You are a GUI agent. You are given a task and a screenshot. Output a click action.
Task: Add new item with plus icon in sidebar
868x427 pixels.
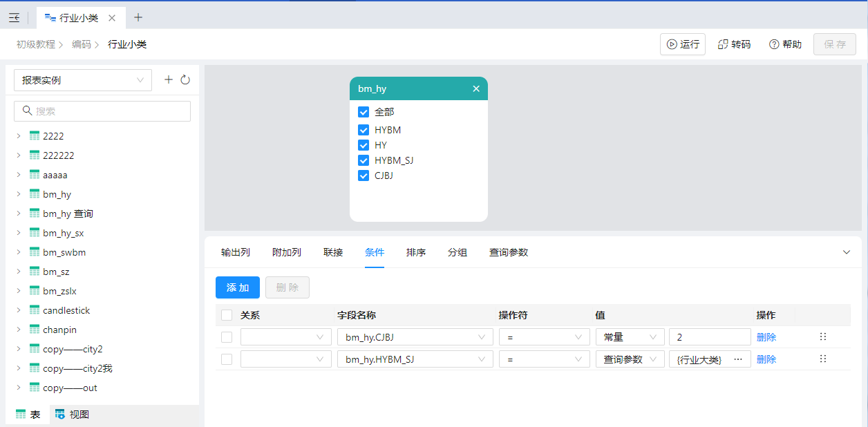click(169, 80)
